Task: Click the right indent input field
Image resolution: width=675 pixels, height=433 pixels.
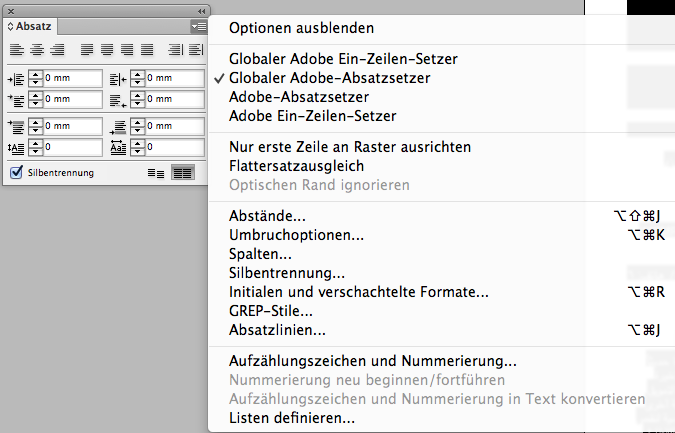Action: [x=174, y=78]
